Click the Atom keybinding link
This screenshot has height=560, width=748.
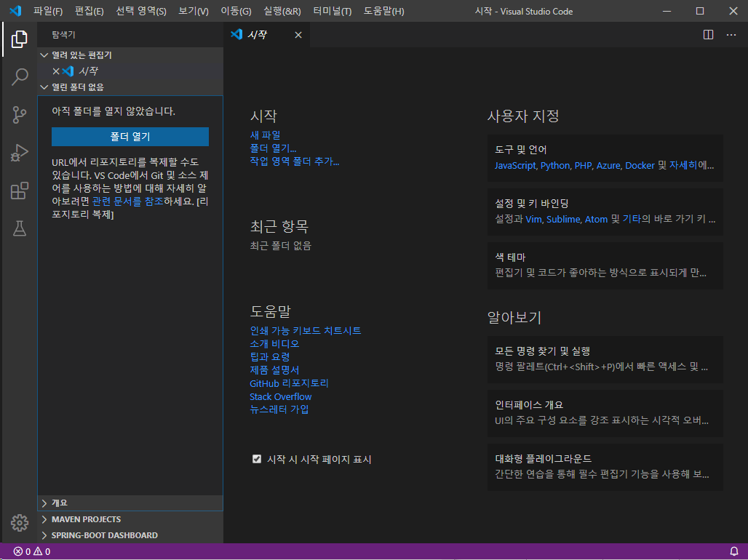tap(597, 220)
